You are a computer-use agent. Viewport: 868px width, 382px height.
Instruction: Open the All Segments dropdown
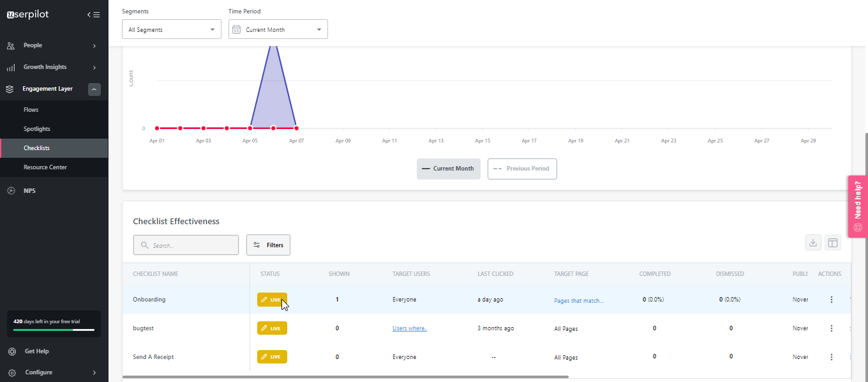pos(172,29)
